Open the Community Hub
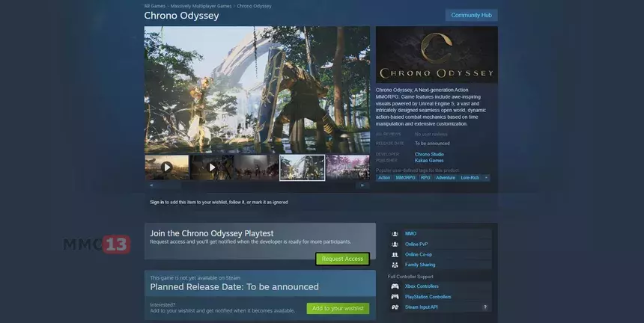The width and height of the screenshot is (644, 323). [x=471, y=15]
